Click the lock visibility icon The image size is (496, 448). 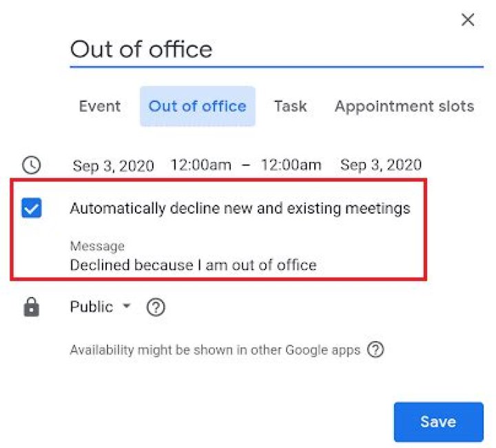(x=32, y=307)
